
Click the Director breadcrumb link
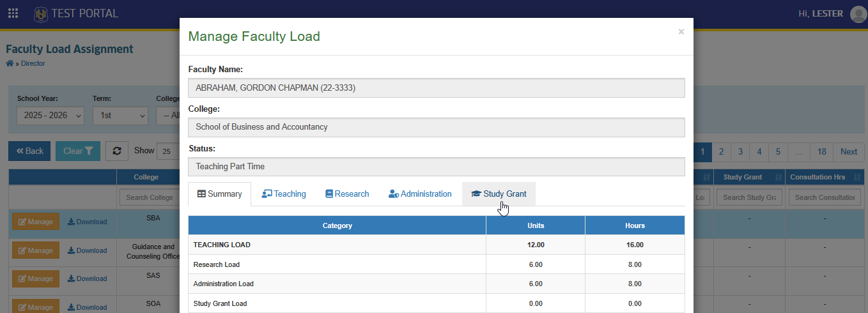click(x=33, y=63)
